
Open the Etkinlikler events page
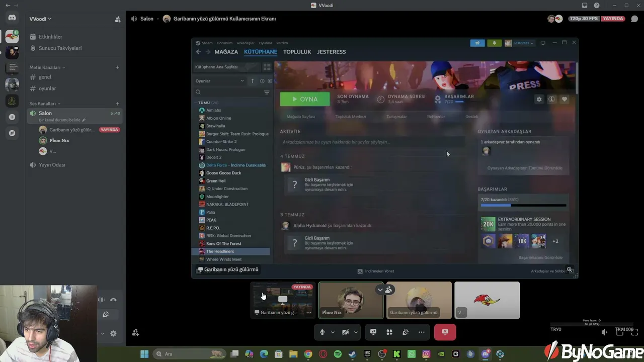tap(73, 37)
